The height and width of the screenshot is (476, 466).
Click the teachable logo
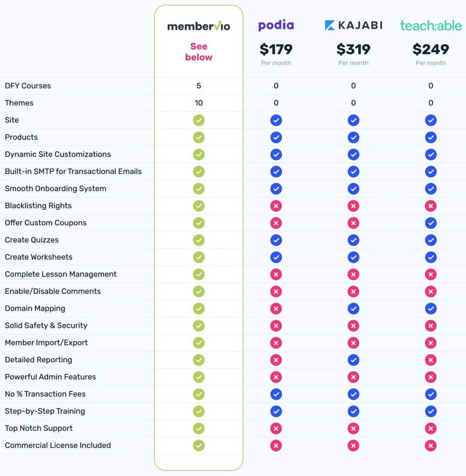tap(431, 25)
